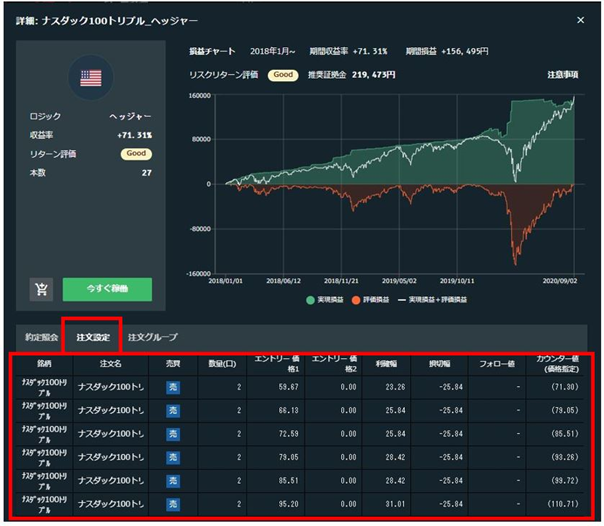
Task: Click the エントリー価格2 column header
Action: click(x=334, y=364)
